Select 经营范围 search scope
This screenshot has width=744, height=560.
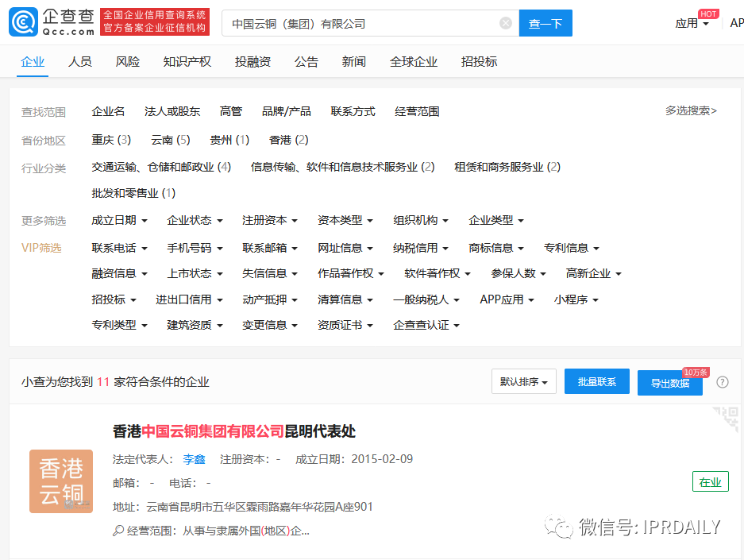point(417,111)
